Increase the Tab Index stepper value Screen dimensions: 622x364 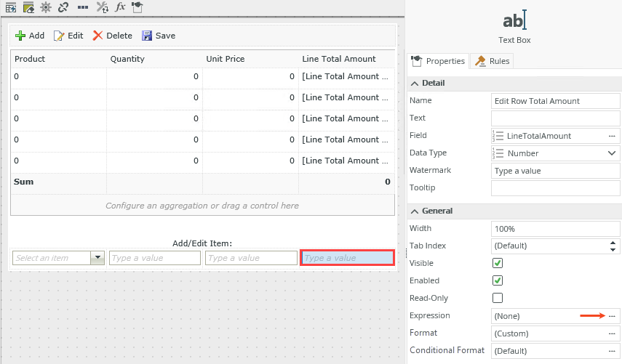[x=614, y=243]
